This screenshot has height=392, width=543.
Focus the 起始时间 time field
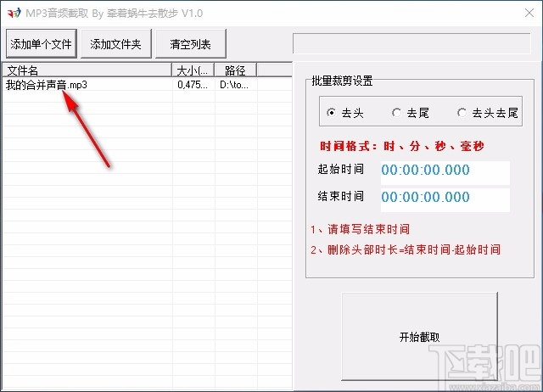tap(445, 172)
